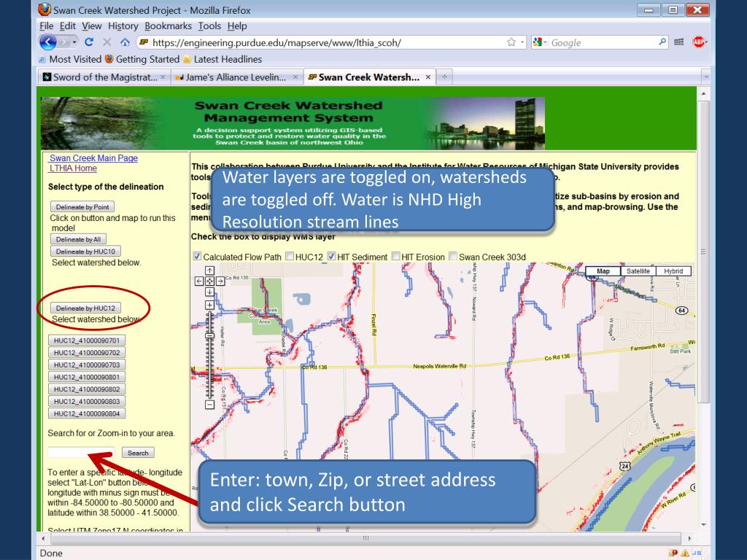
Task: Reload the current page
Action: click(x=88, y=42)
